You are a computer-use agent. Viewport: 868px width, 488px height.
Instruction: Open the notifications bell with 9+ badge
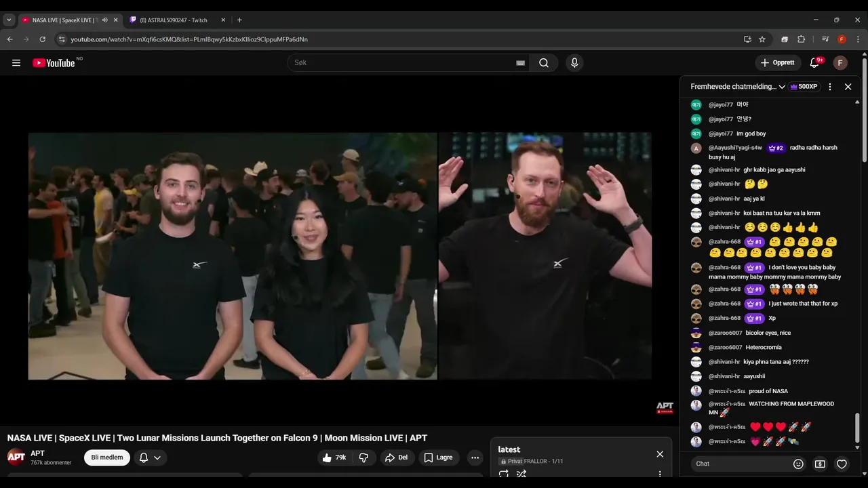[x=815, y=63]
